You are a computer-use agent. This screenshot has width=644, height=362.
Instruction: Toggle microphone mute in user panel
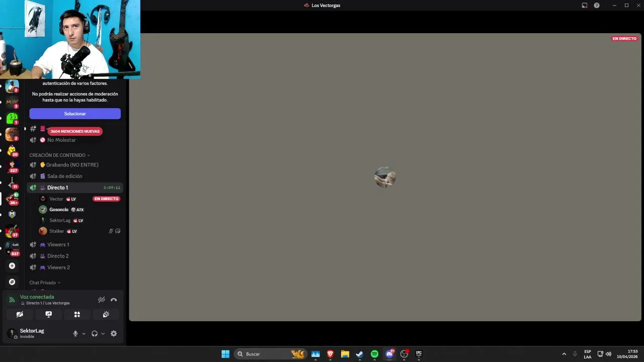click(75, 333)
